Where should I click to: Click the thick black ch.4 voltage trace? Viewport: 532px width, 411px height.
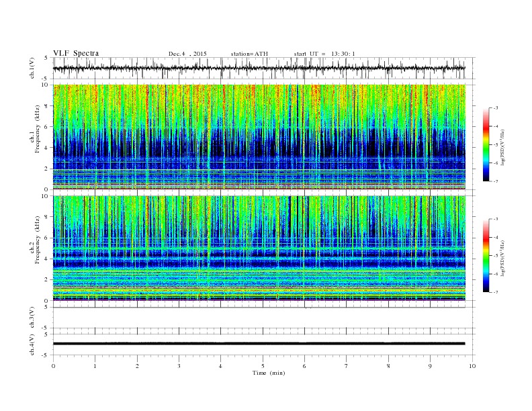click(259, 344)
